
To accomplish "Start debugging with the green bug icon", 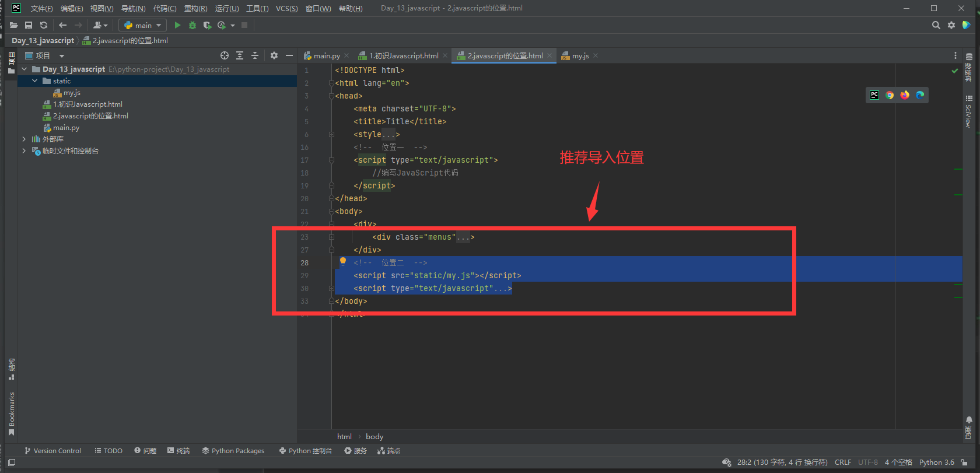I will tap(192, 25).
